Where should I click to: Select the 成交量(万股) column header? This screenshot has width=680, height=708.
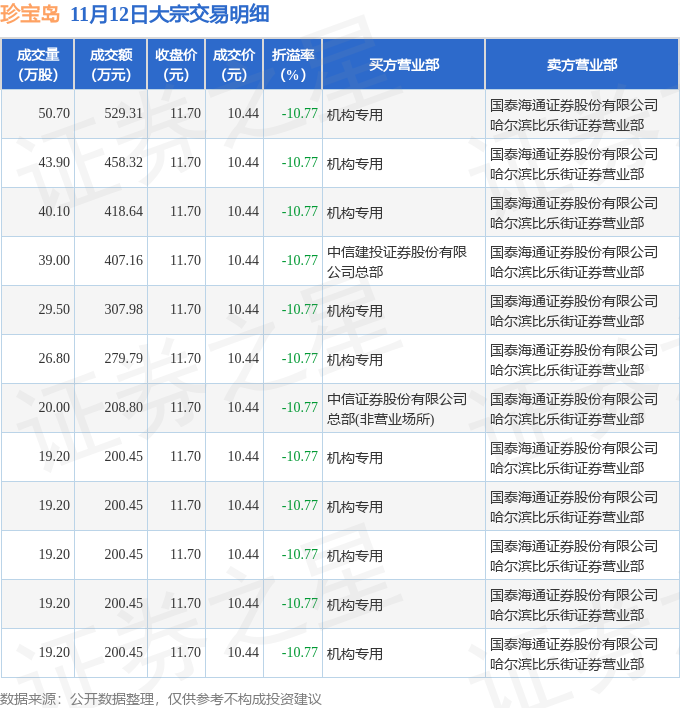tap(38, 64)
